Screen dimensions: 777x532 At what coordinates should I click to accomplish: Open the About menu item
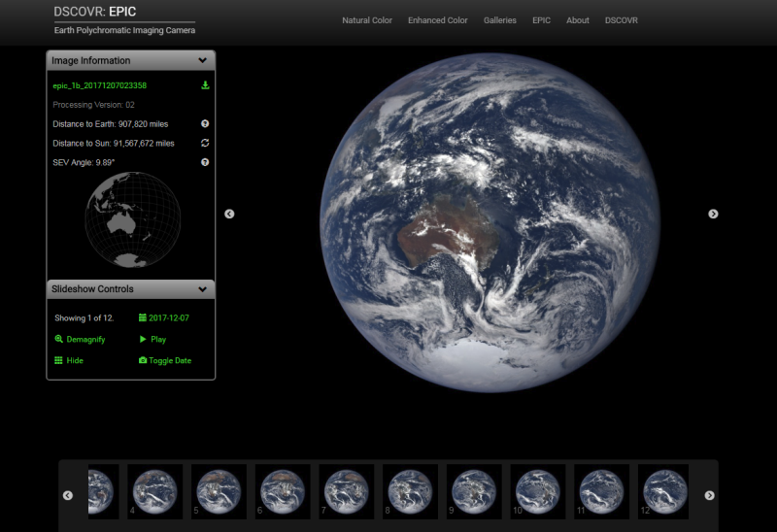(x=578, y=20)
